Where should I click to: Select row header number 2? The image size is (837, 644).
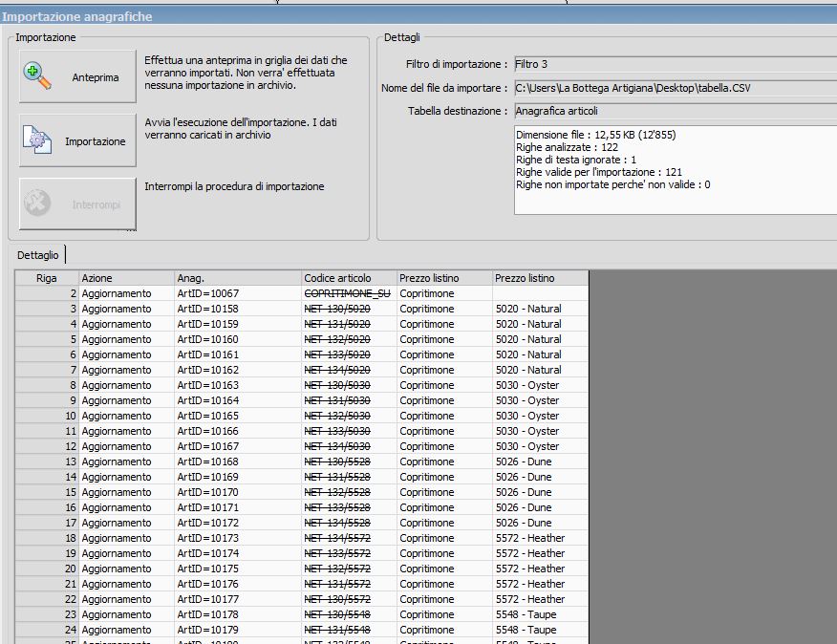coord(47,293)
